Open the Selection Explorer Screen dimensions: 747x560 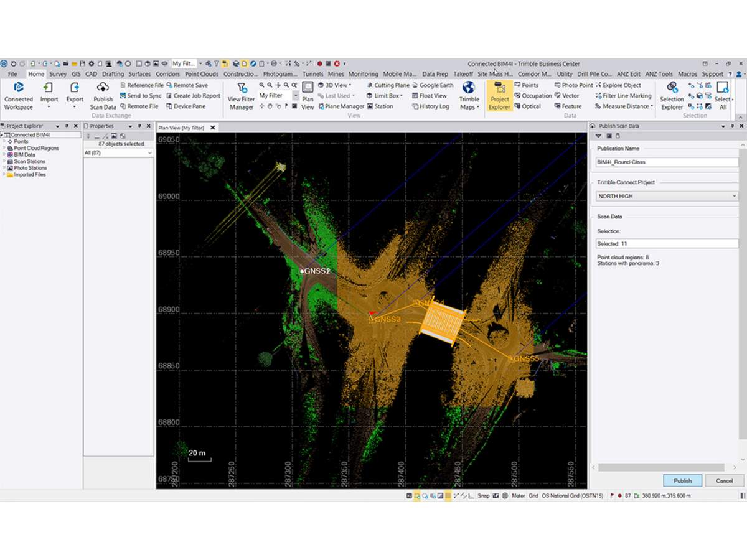pos(672,95)
